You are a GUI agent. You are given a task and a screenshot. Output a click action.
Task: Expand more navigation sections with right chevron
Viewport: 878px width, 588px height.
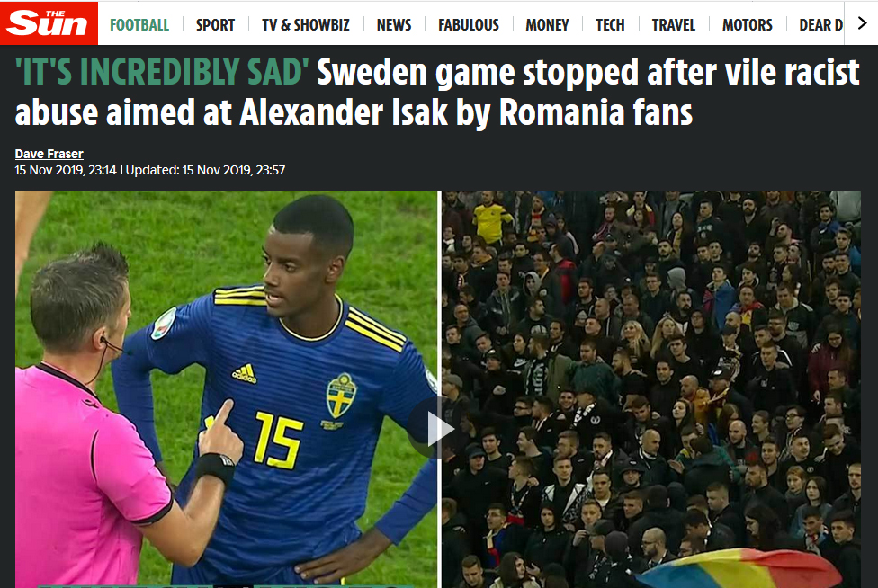863,23
